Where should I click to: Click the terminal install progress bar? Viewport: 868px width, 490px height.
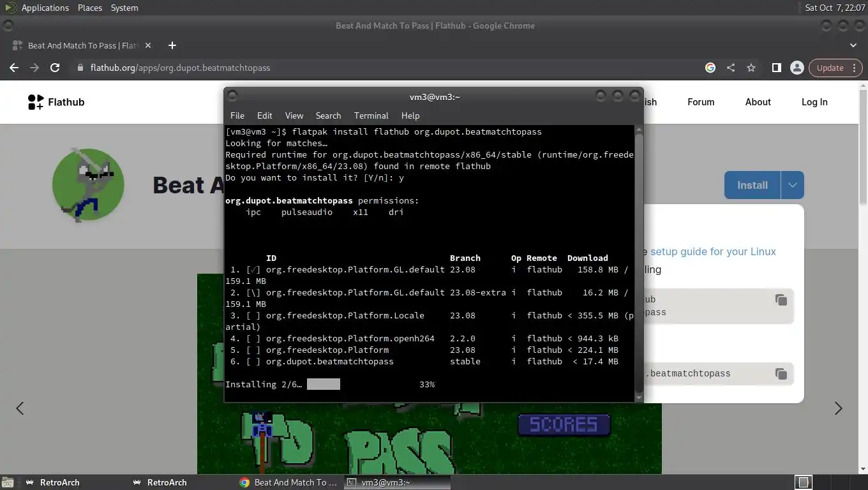pos(324,384)
